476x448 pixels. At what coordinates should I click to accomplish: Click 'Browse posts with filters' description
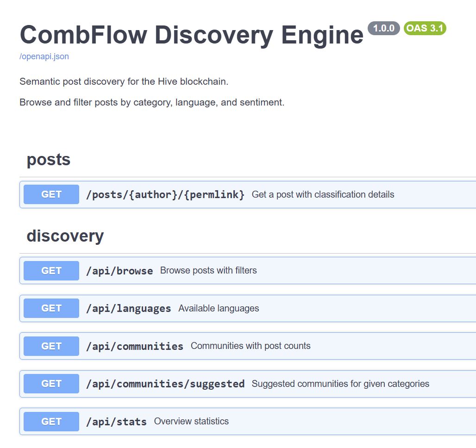click(x=208, y=270)
